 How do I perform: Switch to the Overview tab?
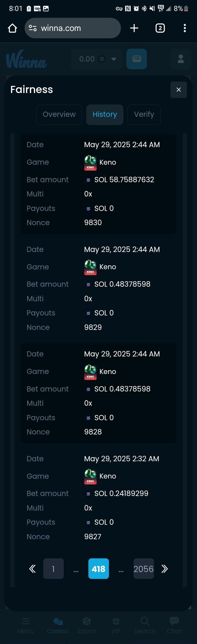59,114
